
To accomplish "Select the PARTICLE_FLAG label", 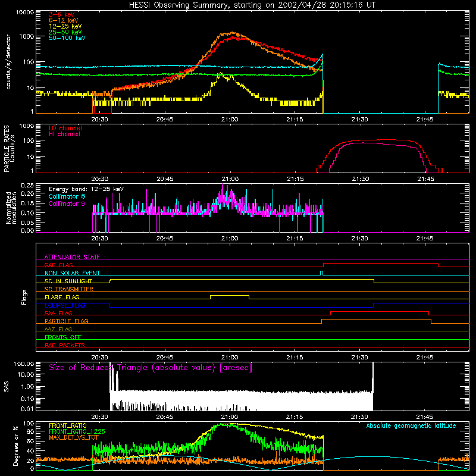I will tap(67, 321).
